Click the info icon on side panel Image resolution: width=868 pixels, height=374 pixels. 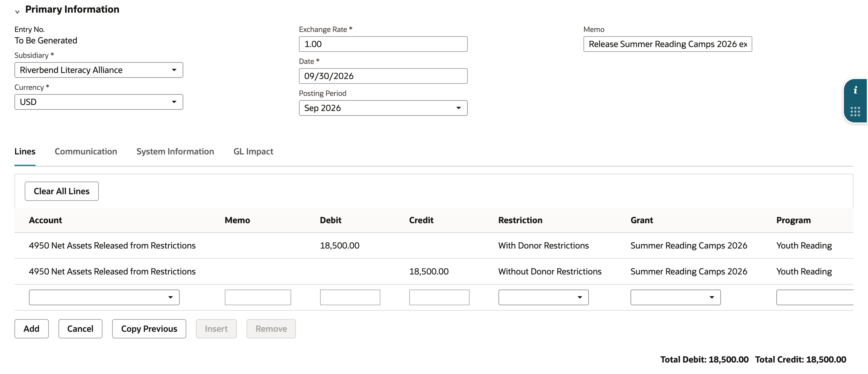click(x=855, y=90)
